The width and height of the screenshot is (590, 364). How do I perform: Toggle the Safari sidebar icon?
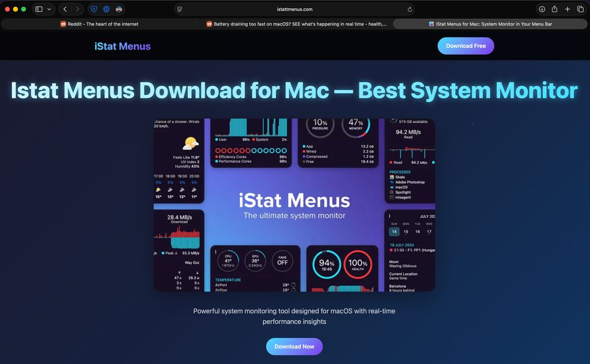click(x=39, y=9)
